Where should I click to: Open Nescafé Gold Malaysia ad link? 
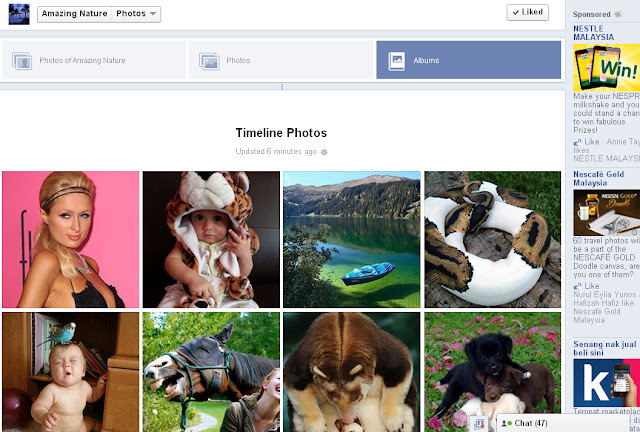598,178
